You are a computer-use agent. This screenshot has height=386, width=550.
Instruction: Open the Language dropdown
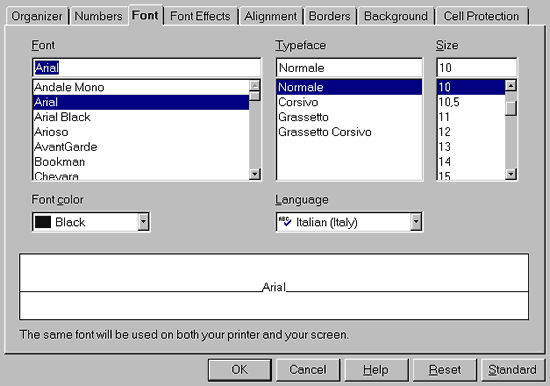416,222
